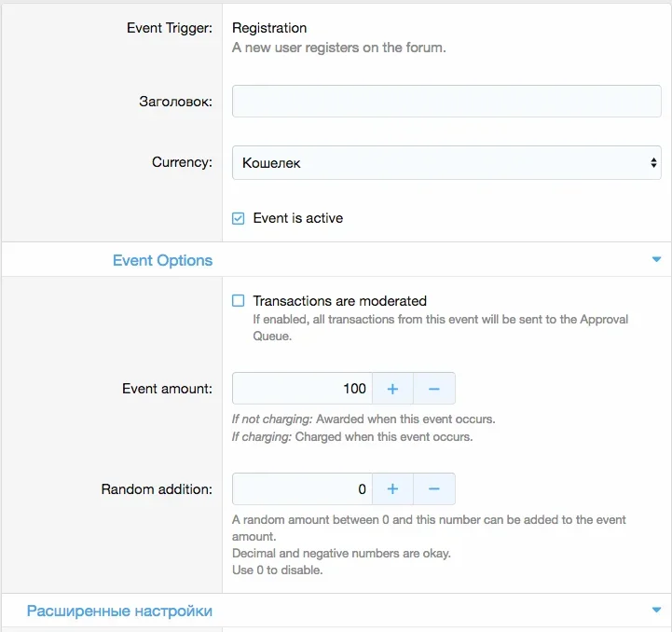
Task: Increase Event amount with plus button
Action: (392, 389)
